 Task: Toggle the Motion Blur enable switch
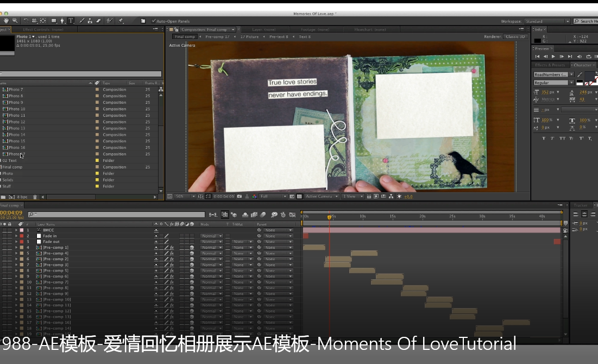pyautogui.click(x=263, y=215)
